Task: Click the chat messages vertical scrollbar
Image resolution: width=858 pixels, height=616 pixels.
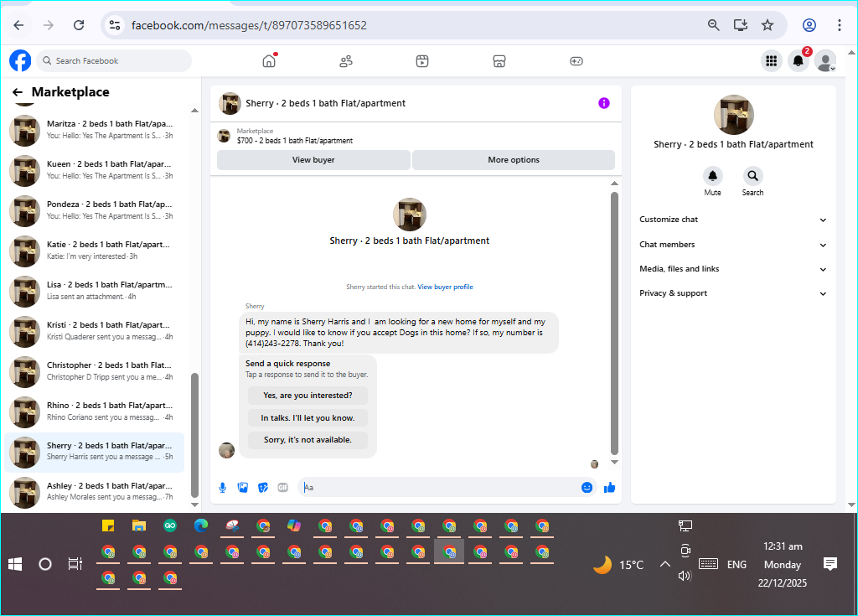Action: point(614,323)
